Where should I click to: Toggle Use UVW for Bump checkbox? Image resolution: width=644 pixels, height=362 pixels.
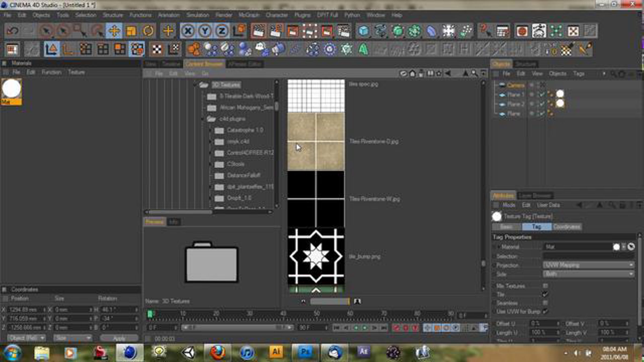coord(545,311)
